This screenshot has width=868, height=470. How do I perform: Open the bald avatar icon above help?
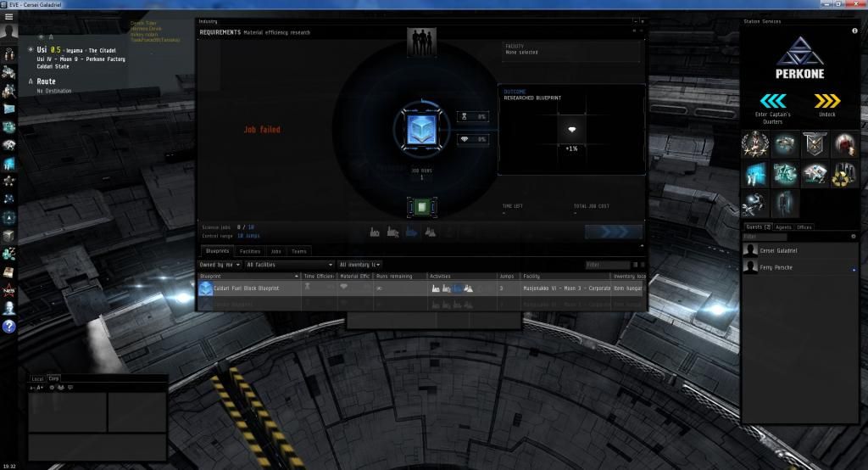click(8, 308)
